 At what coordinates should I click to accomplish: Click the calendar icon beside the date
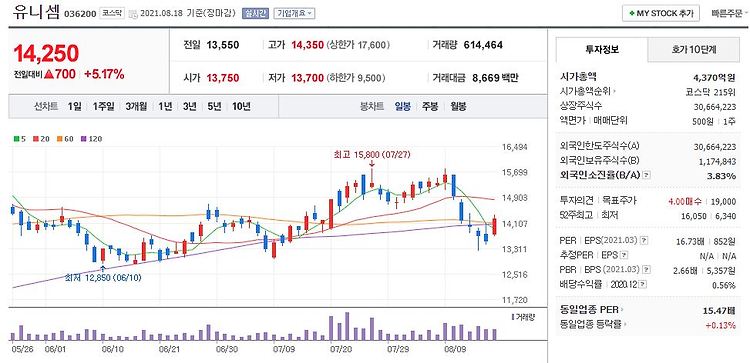pos(133,14)
